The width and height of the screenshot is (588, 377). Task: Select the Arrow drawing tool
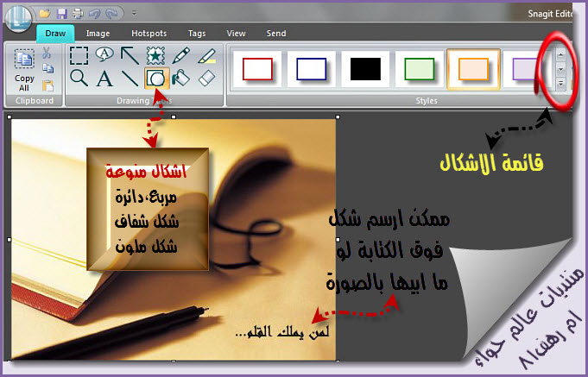(x=130, y=56)
